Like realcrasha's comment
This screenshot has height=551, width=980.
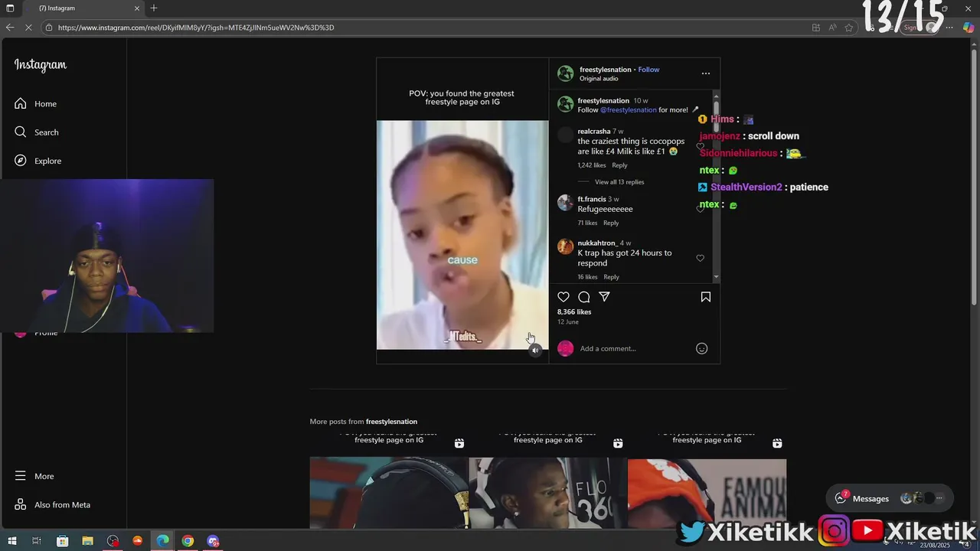tap(700, 146)
